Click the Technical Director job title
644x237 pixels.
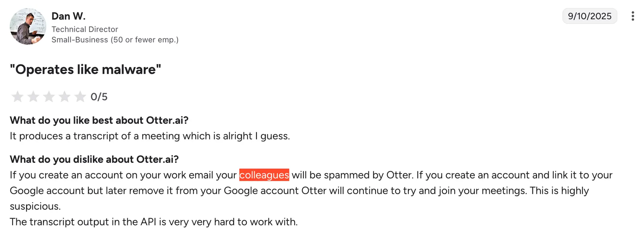pyautogui.click(x=85, y=29)
